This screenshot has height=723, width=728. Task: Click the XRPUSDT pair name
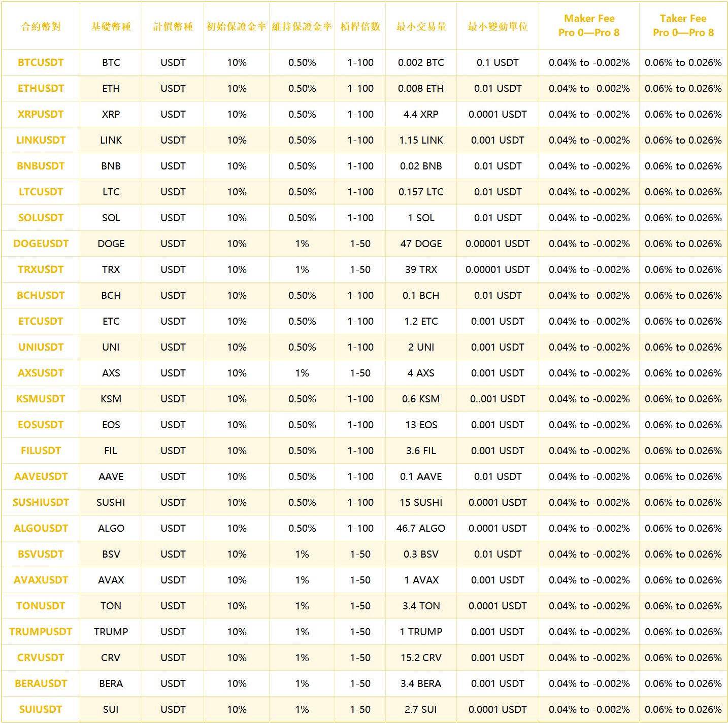41,114
